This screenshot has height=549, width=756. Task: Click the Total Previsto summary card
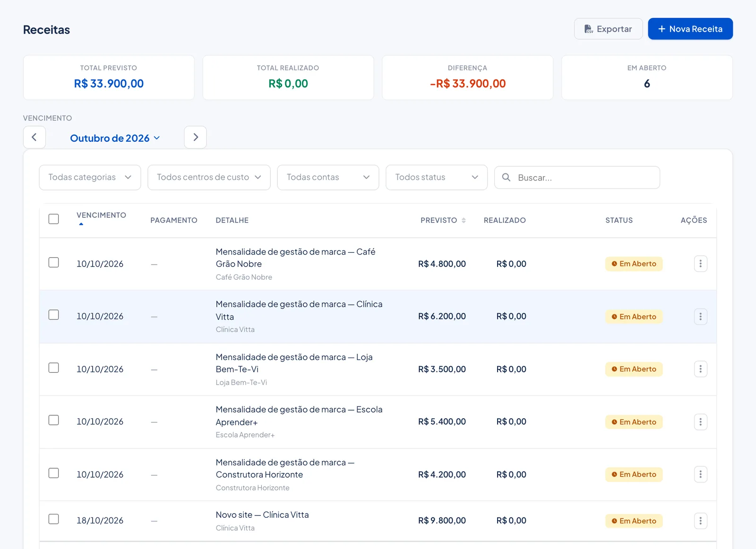click(x=109, y=77)
